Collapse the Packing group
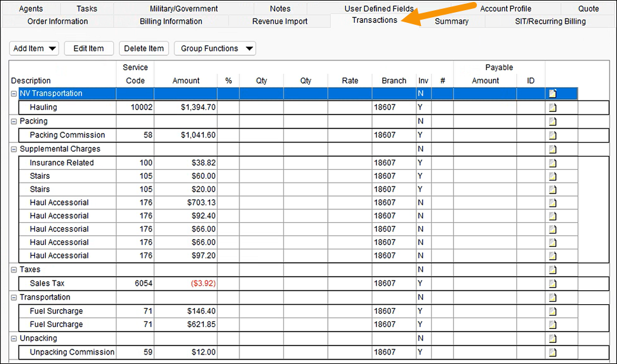This screenshot has height=364, width=617. pos(14,122)
